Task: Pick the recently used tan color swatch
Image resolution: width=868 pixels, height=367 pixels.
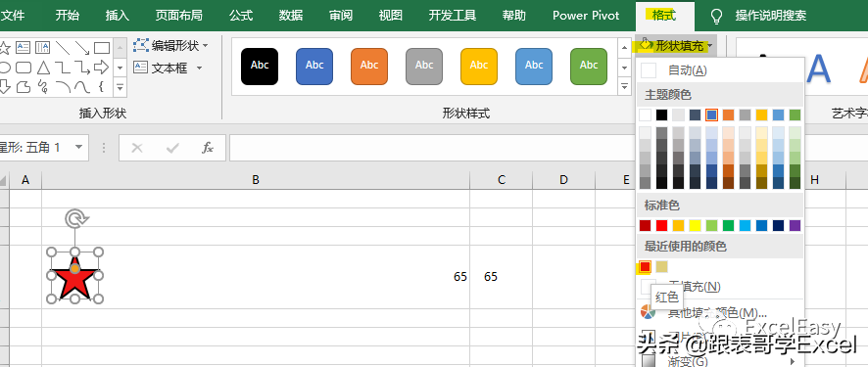Action: pyautogui.click(x=661, y=267)
